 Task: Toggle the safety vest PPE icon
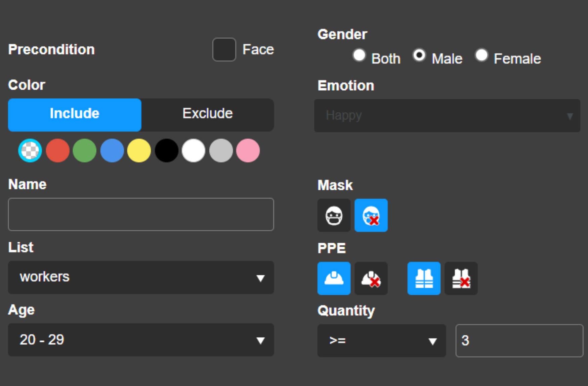pos(424,278)
